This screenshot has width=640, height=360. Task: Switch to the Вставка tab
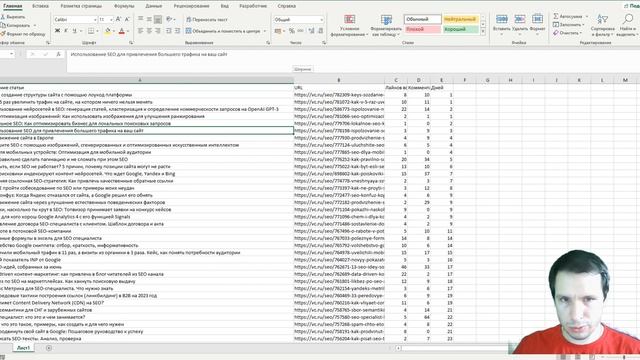[x=40, y=6]
